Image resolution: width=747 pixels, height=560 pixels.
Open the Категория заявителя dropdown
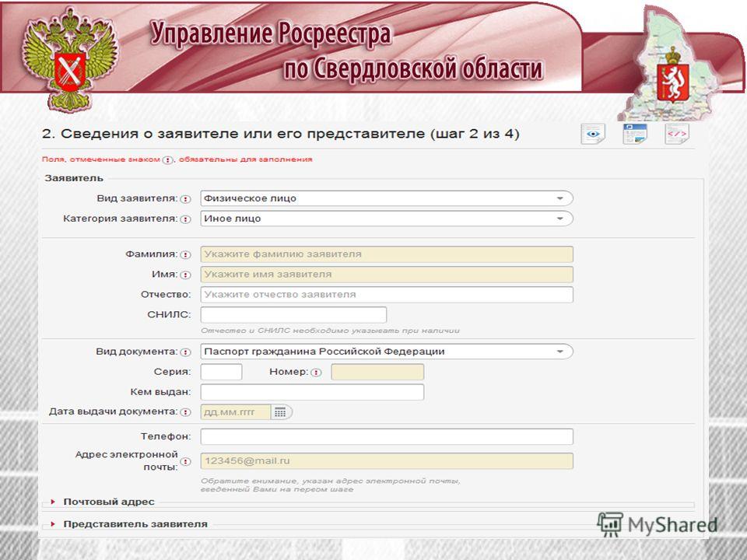point(387,219)
